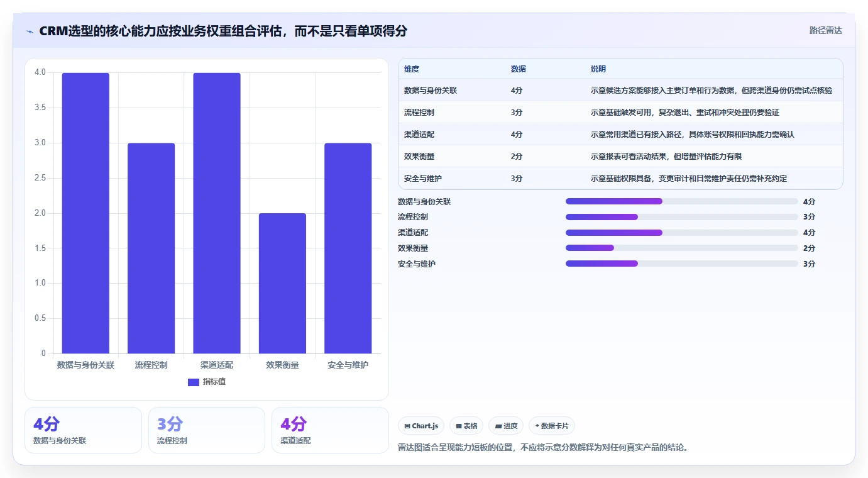Click the 进度 tag chip
Viewport: 868px width, 478px height.
pyautogui.click(x=506, y=426)
